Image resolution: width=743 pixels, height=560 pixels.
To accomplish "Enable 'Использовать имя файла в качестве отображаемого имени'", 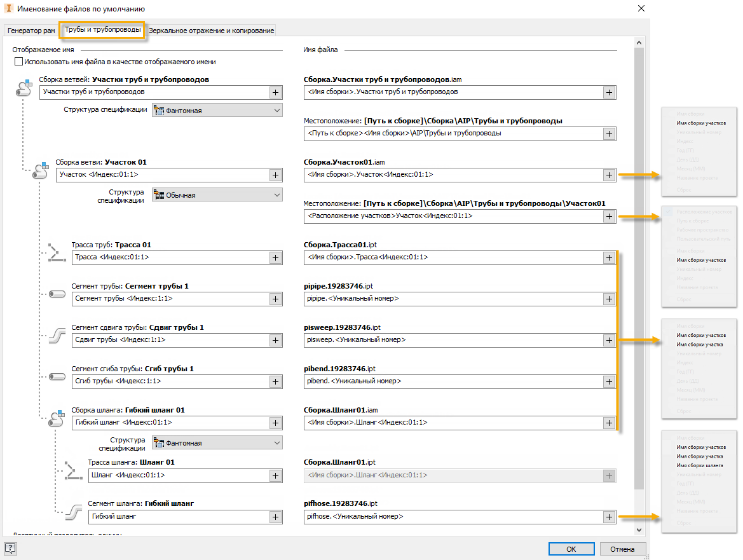I will tap(18, 62).
